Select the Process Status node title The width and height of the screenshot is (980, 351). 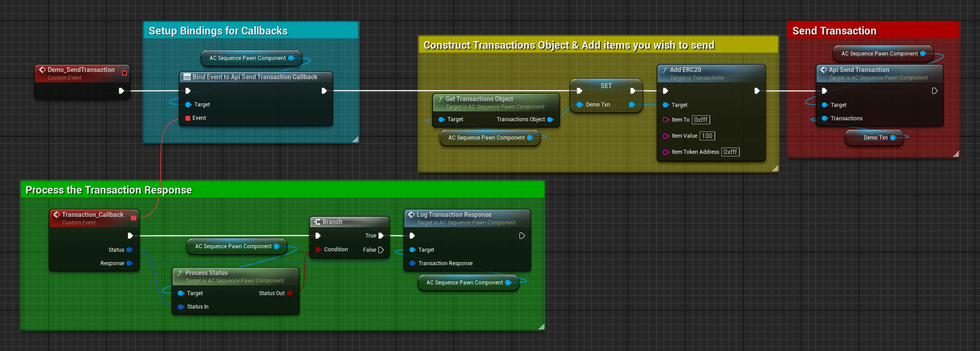206,273
